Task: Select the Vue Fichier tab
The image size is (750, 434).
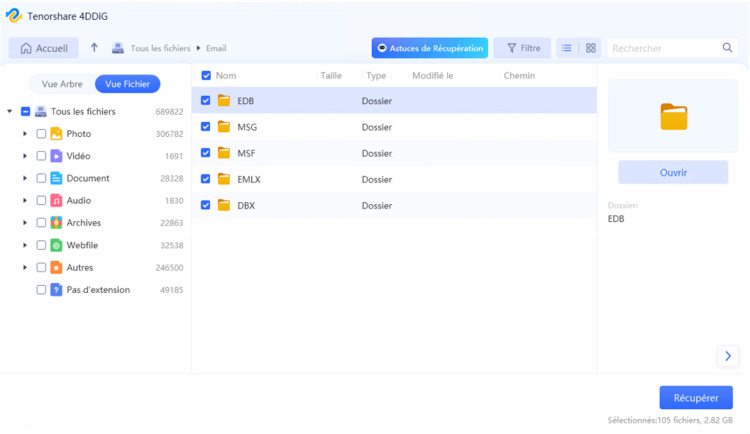Action: pos(128,85)
